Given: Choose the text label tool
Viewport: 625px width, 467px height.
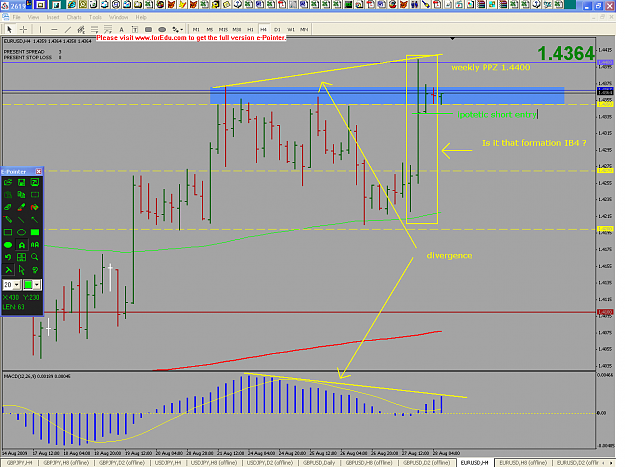Looking at the screenshot, I should point(135,29).
